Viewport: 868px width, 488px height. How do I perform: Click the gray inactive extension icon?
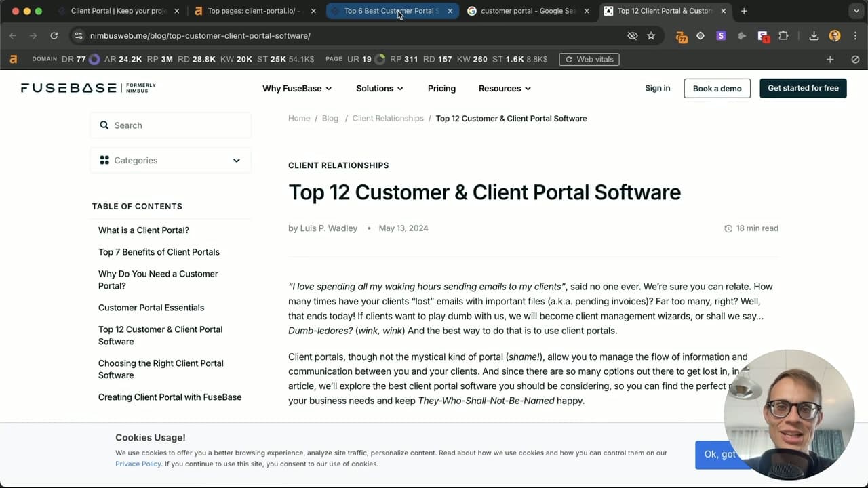(x=742, y=35)
